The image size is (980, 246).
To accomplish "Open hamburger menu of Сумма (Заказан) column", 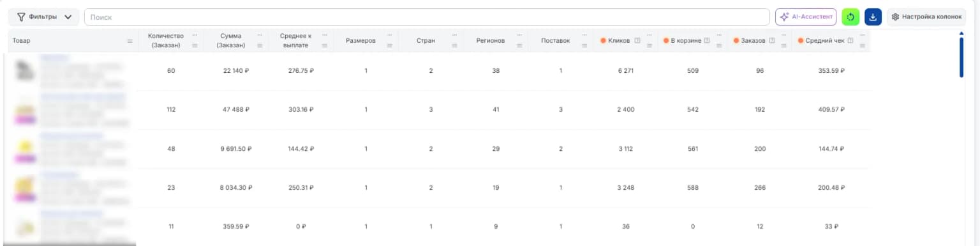I will coord(260,45).
